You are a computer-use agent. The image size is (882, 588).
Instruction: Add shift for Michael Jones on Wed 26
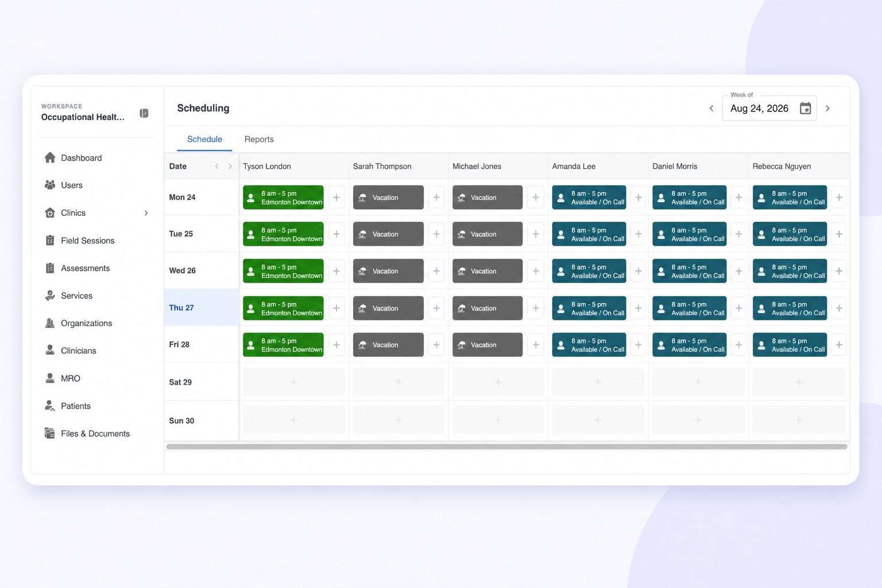pos(536,270)
